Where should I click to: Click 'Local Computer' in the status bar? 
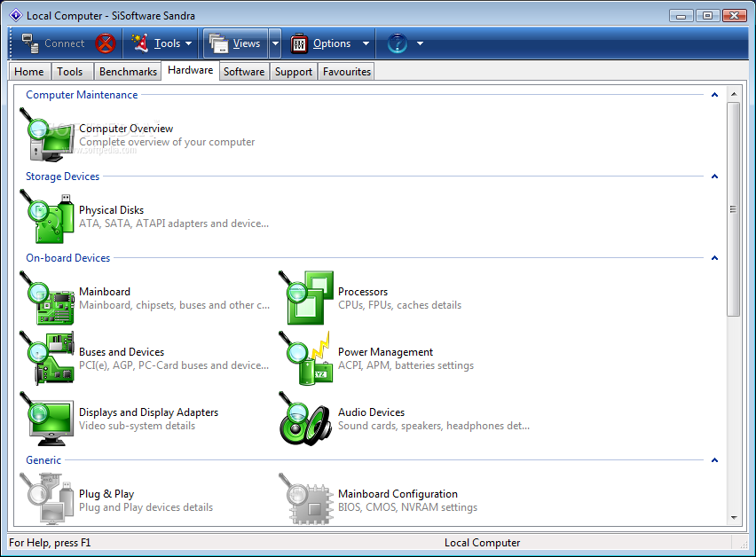482,543
